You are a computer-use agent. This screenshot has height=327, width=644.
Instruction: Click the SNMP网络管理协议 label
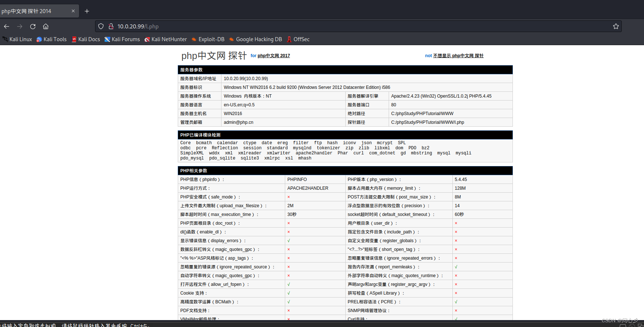click(x=369, y=311)
